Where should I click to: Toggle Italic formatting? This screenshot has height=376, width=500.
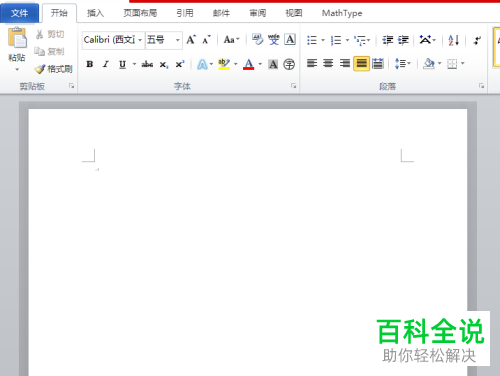(106, 64)
